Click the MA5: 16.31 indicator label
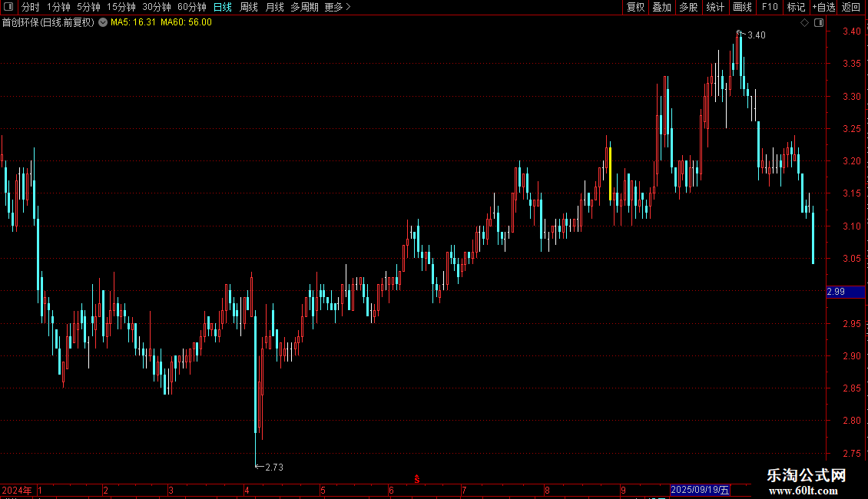Screen dimensions: 868x499 pyautogui.click(x=133, y=22)
